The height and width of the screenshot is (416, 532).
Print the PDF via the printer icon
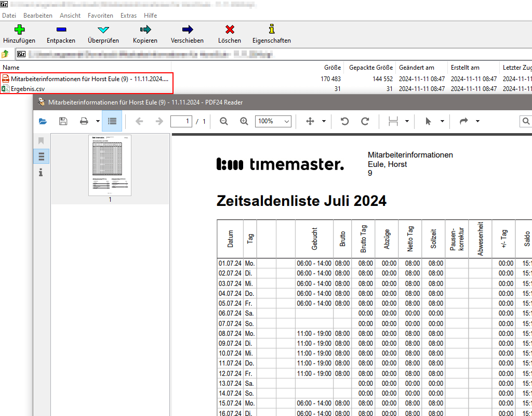coord(83,121)
